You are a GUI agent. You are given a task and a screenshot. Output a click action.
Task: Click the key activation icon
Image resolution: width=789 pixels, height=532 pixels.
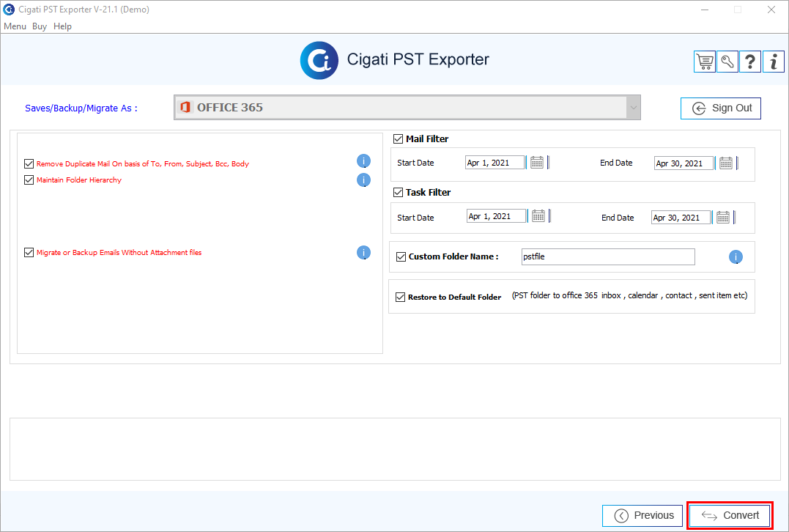pyautogui.click(x=727, y=62)
